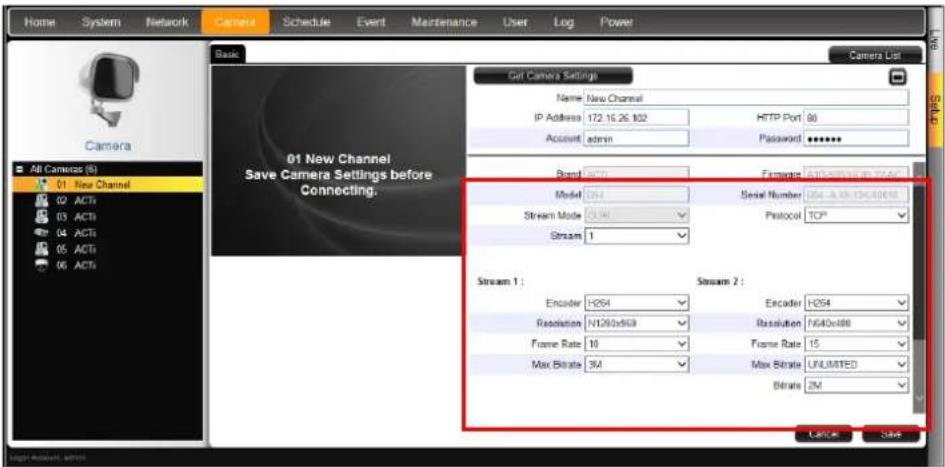Screen dimensions: 945x467
Task: Click the Password input field
Action: (x=856, y=138)
